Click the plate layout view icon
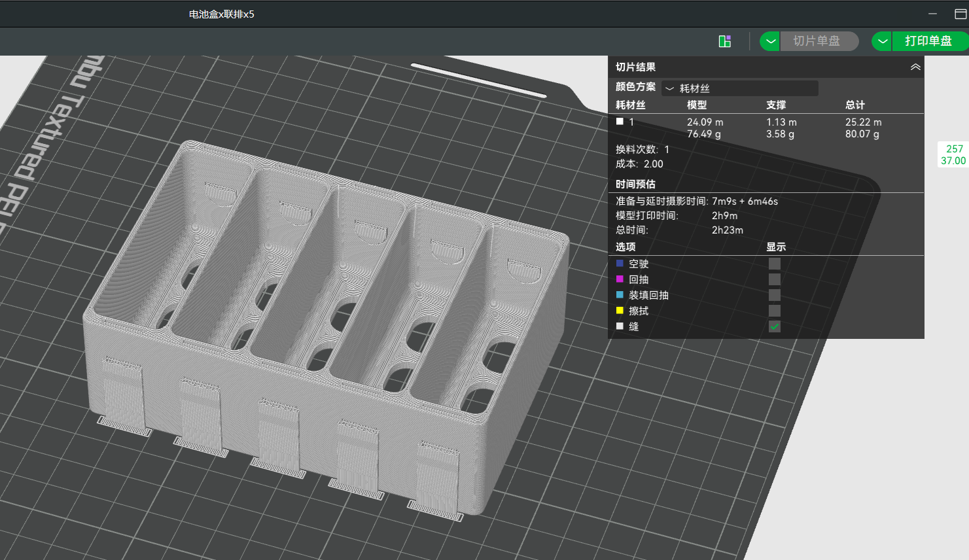 coord(725,41)
